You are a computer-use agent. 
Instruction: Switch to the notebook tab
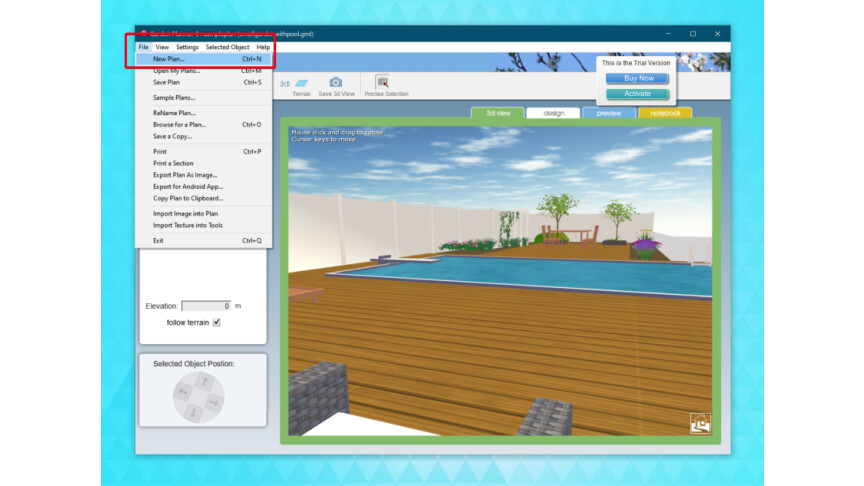click(665, 113)
